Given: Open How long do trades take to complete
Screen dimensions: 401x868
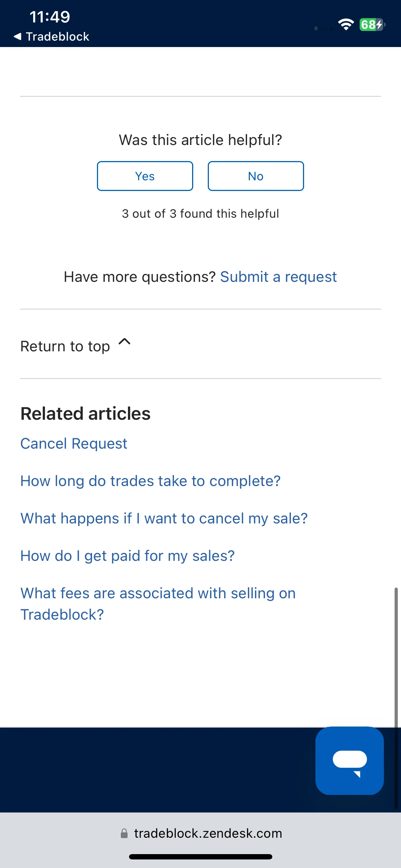Looking at the screenshot, I should [150, 481].
